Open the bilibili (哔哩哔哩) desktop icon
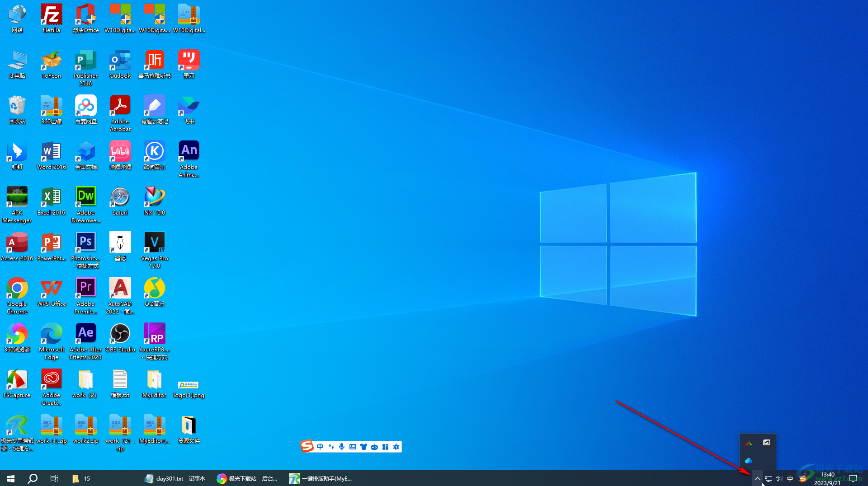868x486 pixels. [120, 155]
